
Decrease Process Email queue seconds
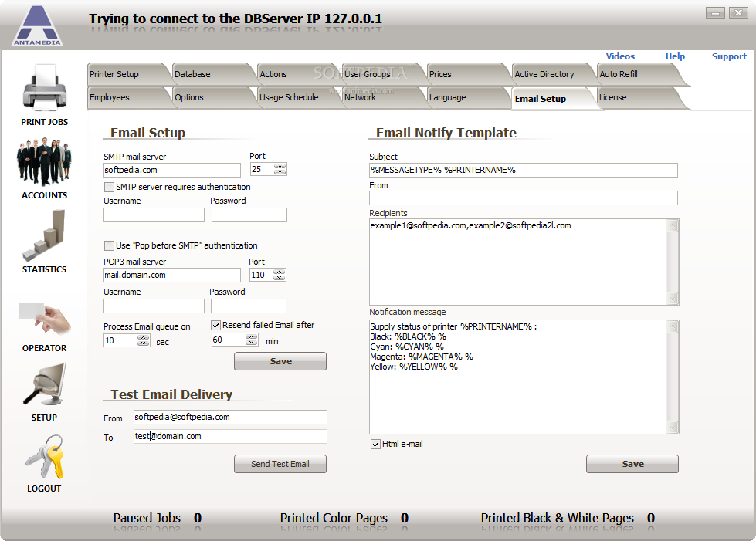[143, 343]
